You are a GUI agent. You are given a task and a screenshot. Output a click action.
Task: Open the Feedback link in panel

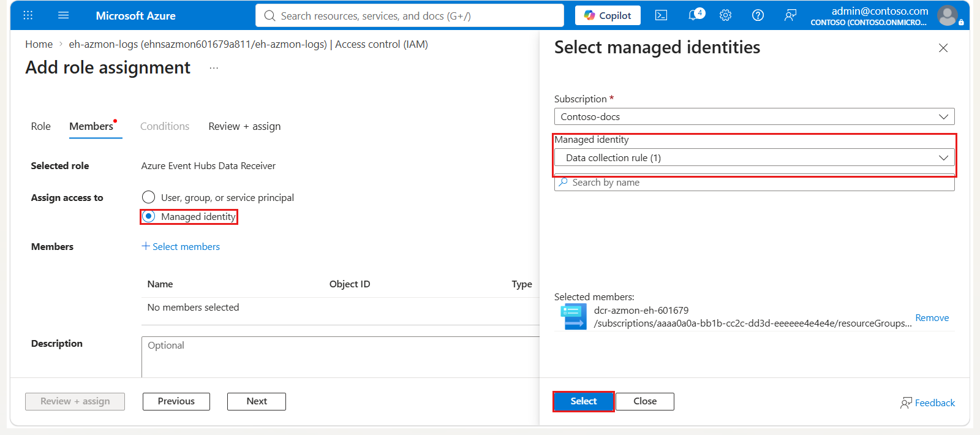(x=927, y=403)
